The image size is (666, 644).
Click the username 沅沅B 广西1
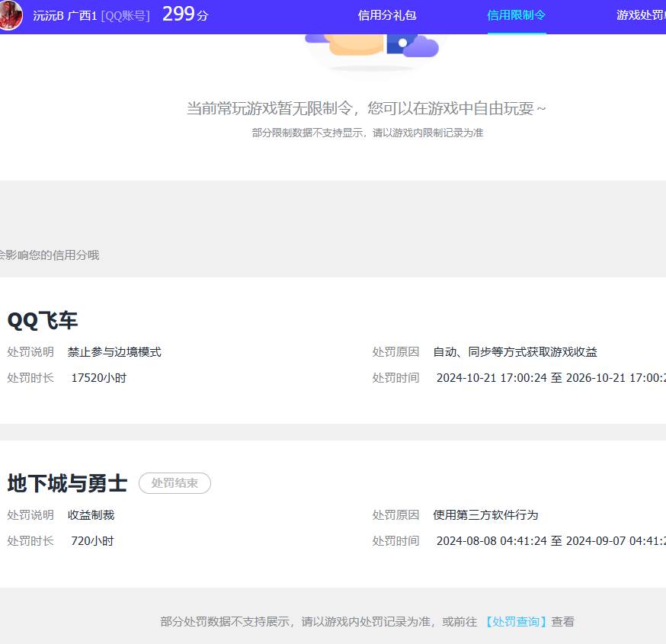[x=66, y=15]
